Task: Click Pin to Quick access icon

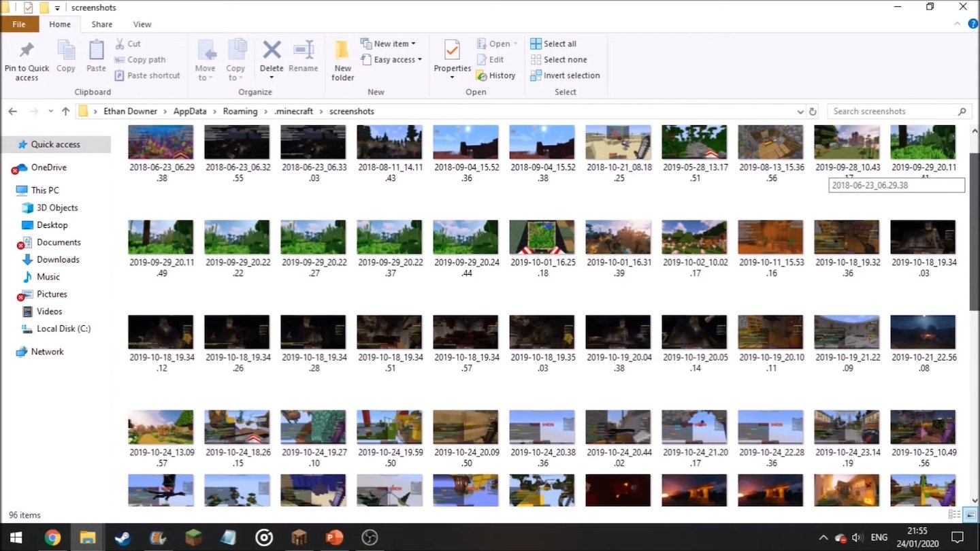Action: (27, 51)
